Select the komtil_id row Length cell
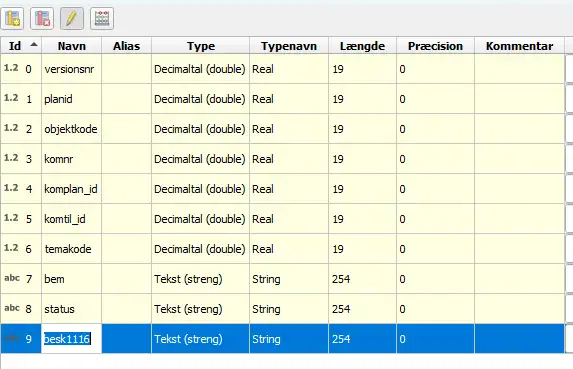 point(362,219)
